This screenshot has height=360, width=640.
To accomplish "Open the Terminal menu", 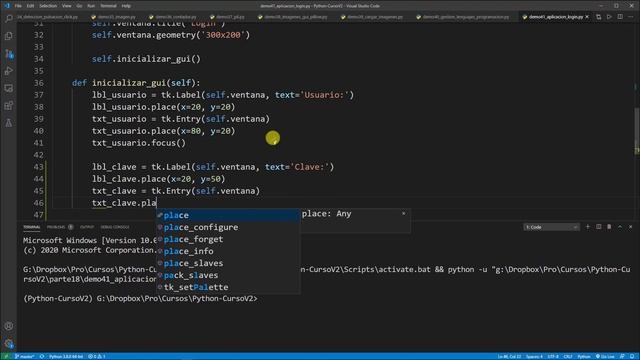I will point(108,6).
